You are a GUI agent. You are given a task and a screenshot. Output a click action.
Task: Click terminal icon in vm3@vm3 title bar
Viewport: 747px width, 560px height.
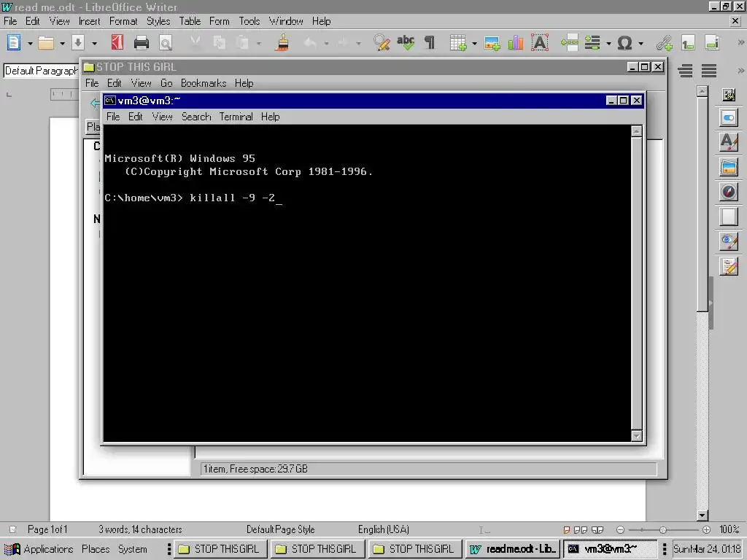(x=110, y=100)
